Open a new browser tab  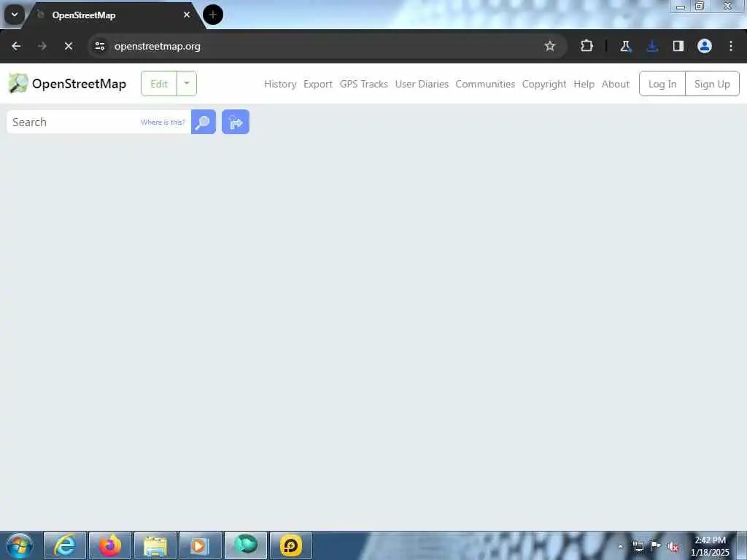[213, 15]
